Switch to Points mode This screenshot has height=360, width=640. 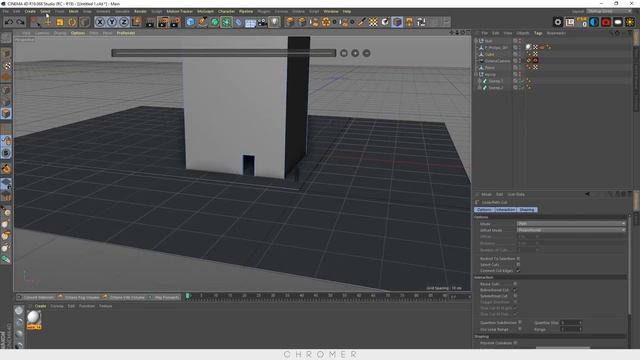click(6, 90)
